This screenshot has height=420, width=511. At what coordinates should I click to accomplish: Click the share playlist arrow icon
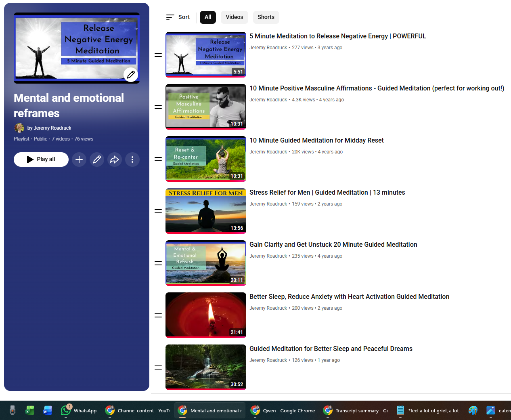(115, 159)
